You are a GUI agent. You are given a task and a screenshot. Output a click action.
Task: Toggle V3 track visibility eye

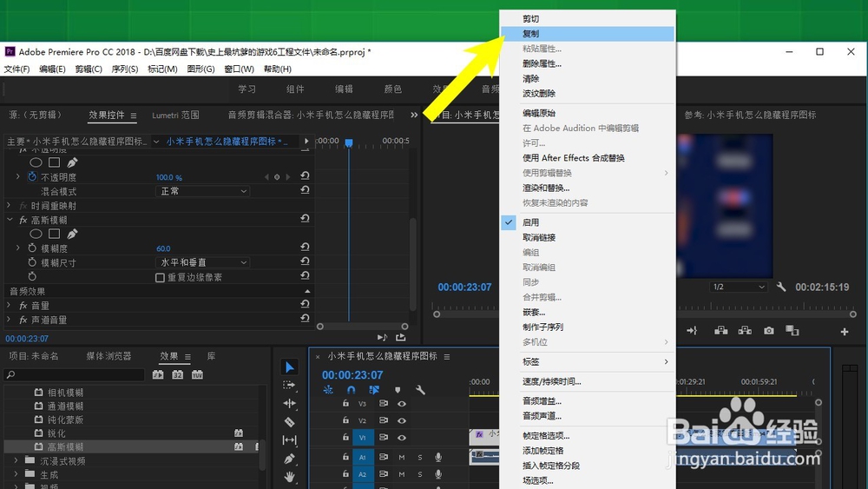(x=402, y=404)
